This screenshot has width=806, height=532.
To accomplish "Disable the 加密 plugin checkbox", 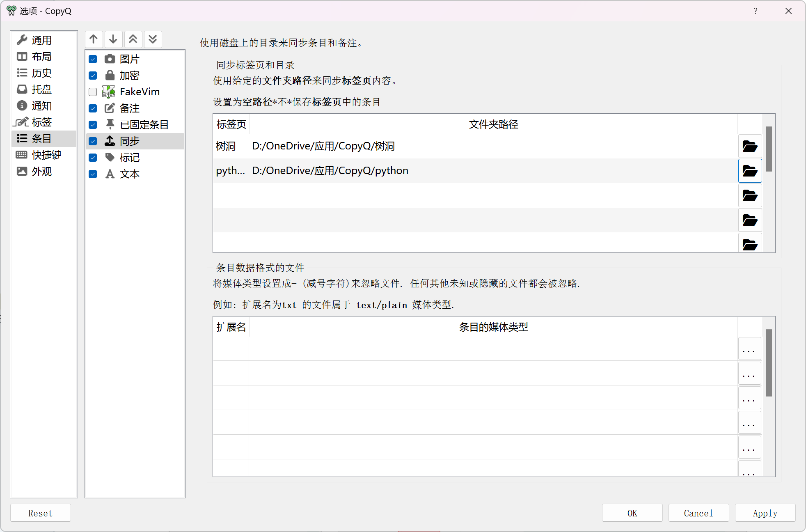I will click(93, 76).
